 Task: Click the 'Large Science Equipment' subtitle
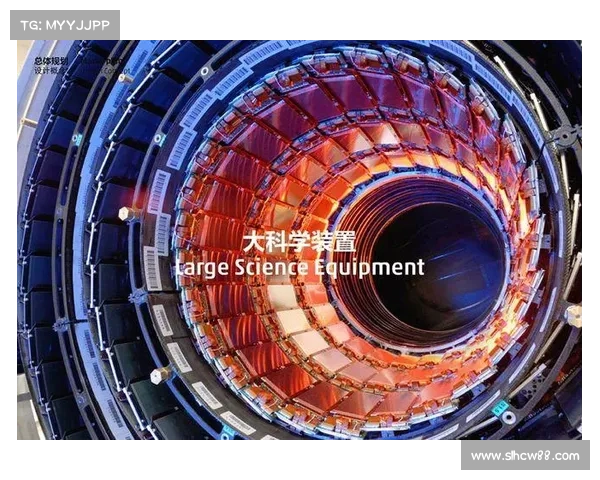point(300,268)
